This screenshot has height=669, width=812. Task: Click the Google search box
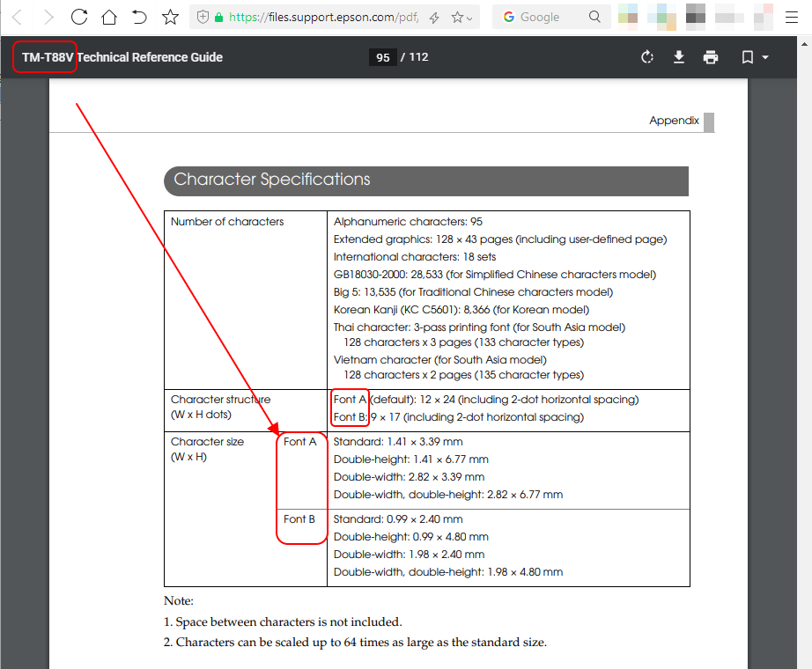point(551,17)
